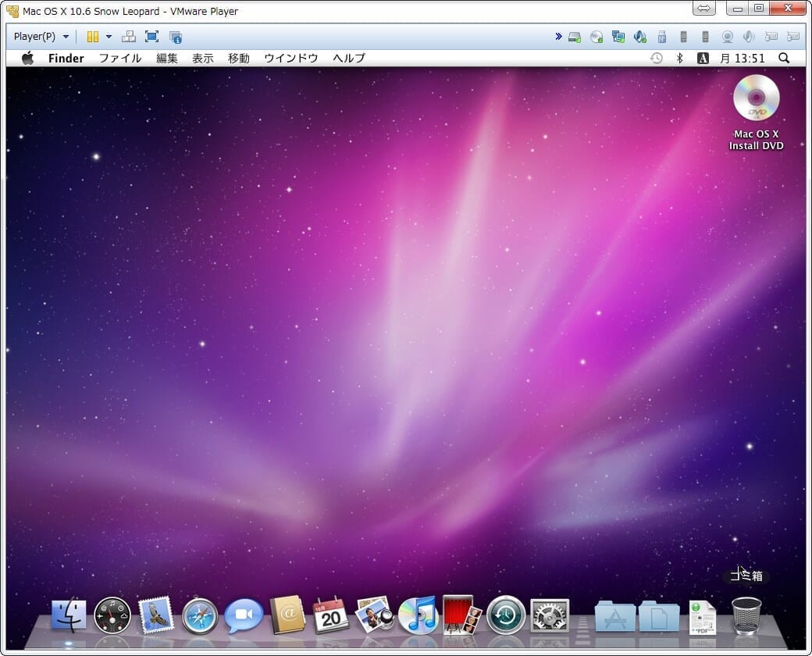Open Time Machine in the Dock
The height and width of the screenshot is (656, 812).
point(506,615)
